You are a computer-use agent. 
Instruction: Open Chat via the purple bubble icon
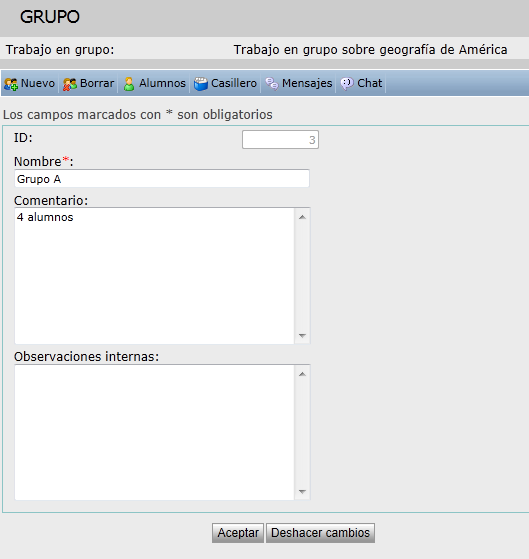pos(347,84)
